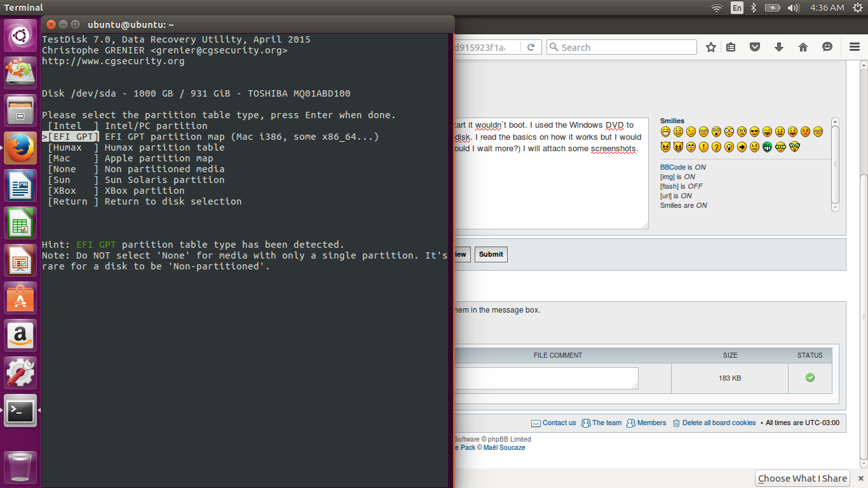The height and width of the screenshot is (488, 868).
Task: Insert the big grin smiley
Action: [x=665, y=132]
